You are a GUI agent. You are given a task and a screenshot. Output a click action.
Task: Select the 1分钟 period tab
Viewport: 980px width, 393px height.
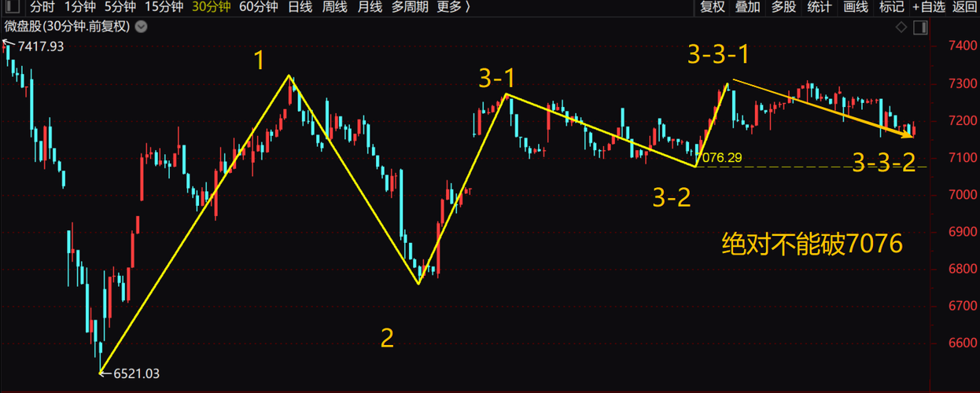click(79, 7)
